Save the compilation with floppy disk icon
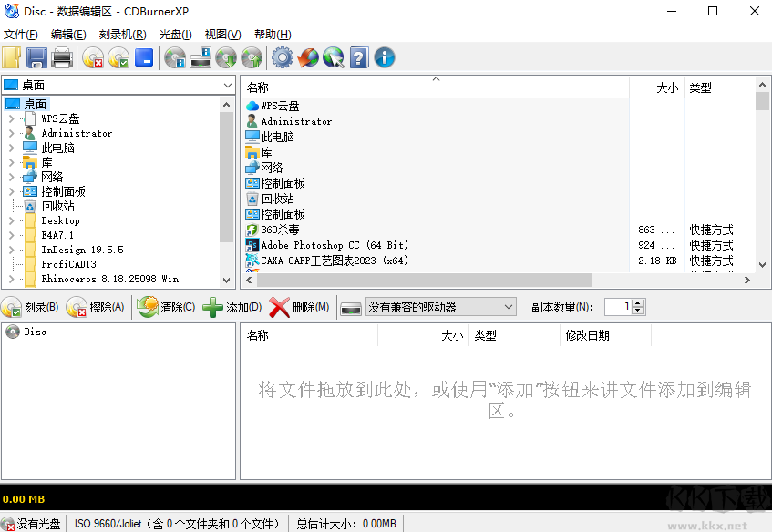This screenshot has width=772, height=532. click(x=37, y=57)
